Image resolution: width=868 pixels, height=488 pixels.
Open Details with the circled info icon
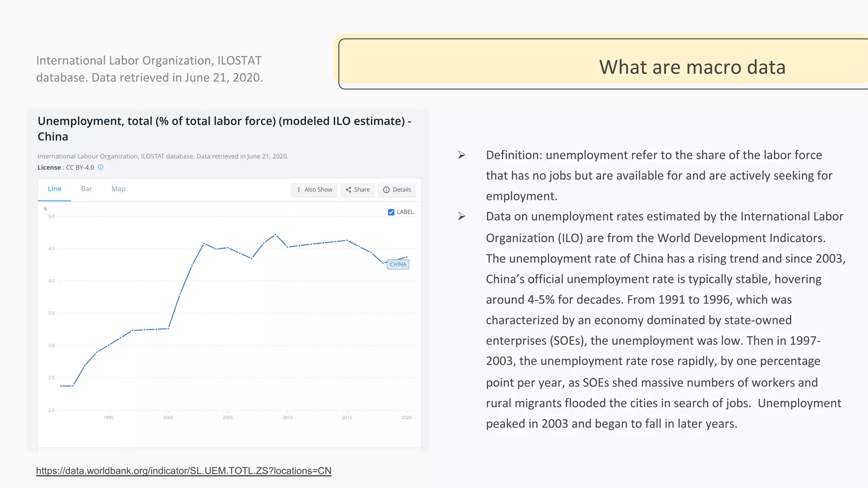pyautogui.click(x=397, y=190)
